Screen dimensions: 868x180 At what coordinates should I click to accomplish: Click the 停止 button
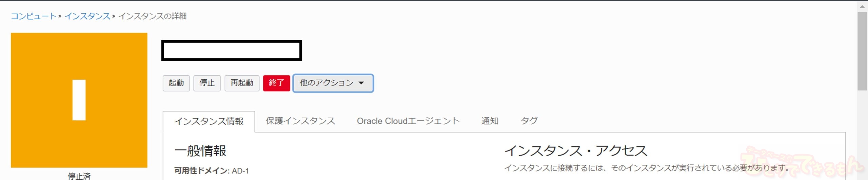click(x=207, y=83)
